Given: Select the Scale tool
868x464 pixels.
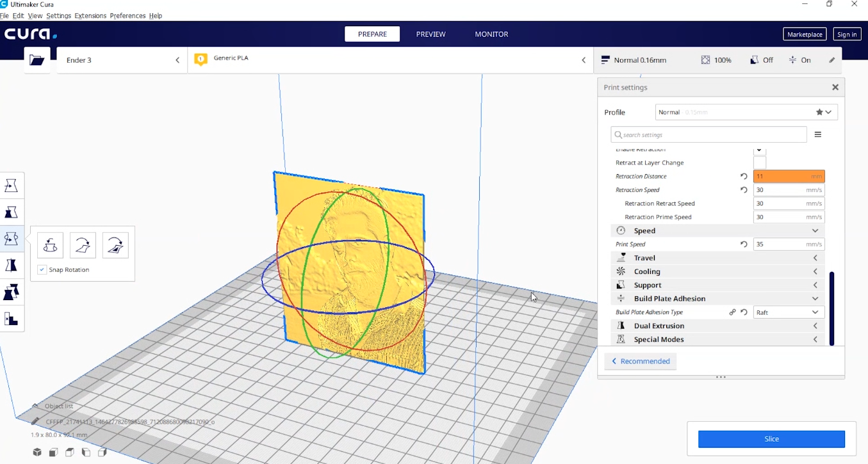Looking at the screenshot, I should 12,212.
